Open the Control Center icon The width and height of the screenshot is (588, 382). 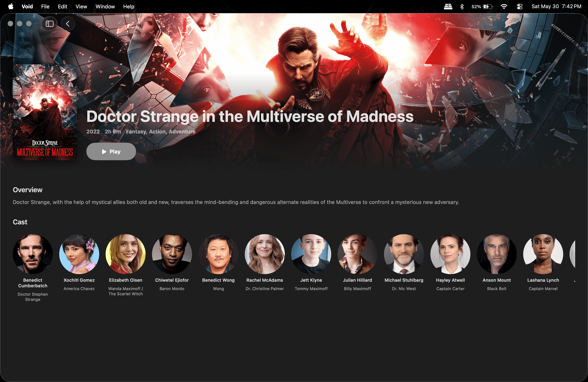coord(520,6)
